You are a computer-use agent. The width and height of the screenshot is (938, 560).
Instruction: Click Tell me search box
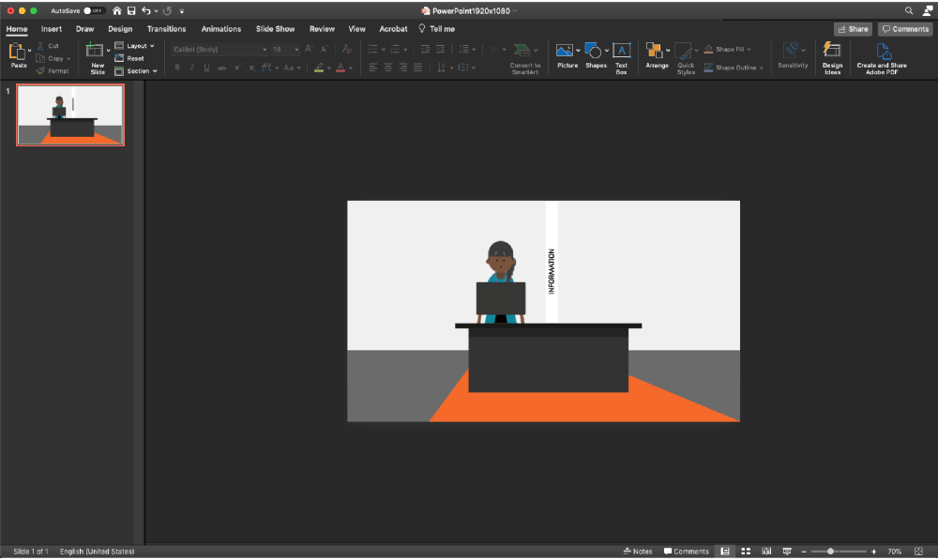pos(437,29)
